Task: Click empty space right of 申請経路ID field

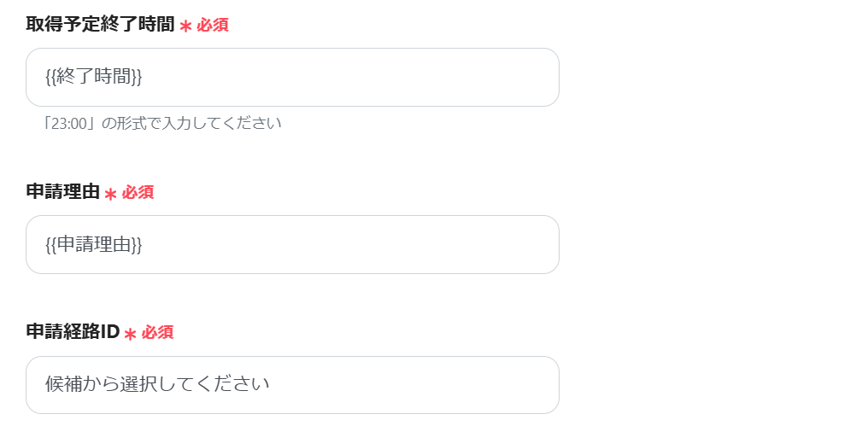Action: pyautogui.click(x=709, y=385)
